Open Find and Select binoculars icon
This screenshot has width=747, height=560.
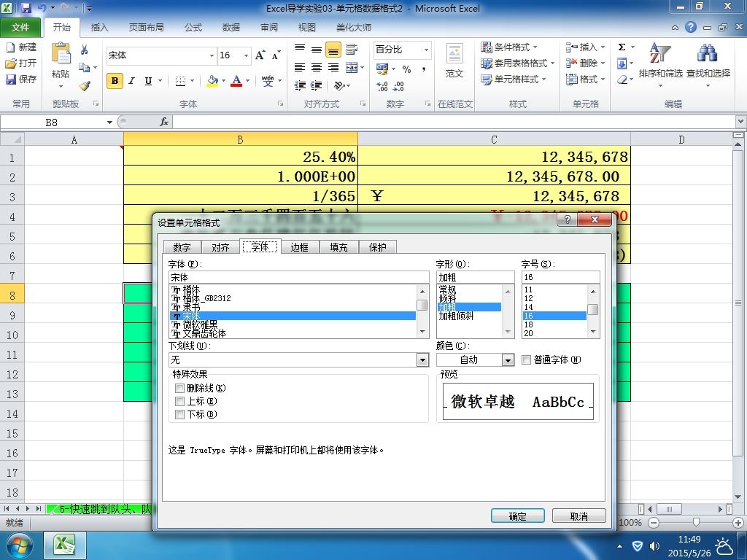708,53
